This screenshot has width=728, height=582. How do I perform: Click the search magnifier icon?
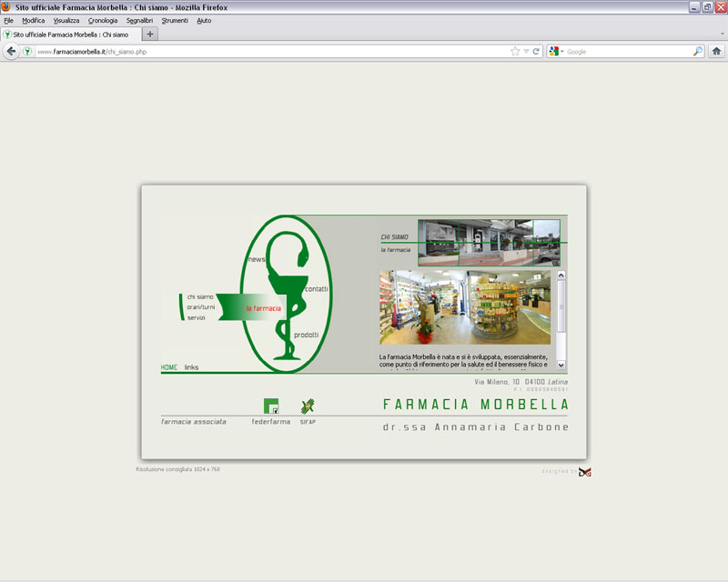(697, 52)
